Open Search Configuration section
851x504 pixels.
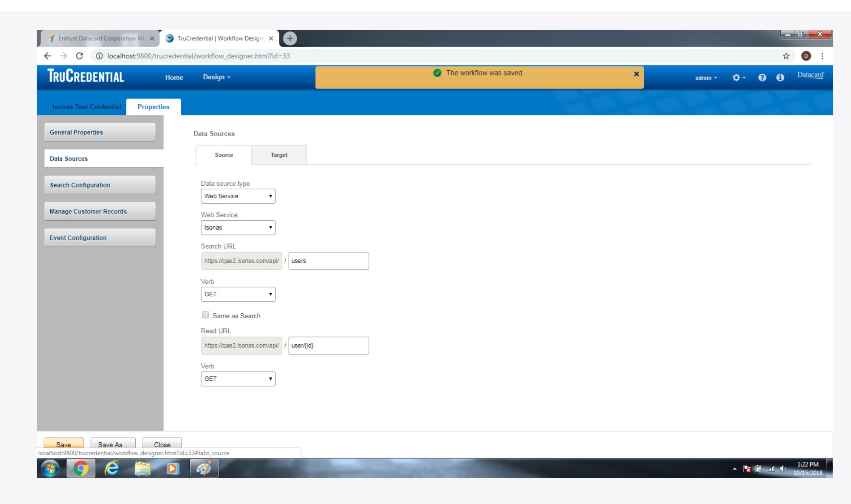(x=100, y=185)
